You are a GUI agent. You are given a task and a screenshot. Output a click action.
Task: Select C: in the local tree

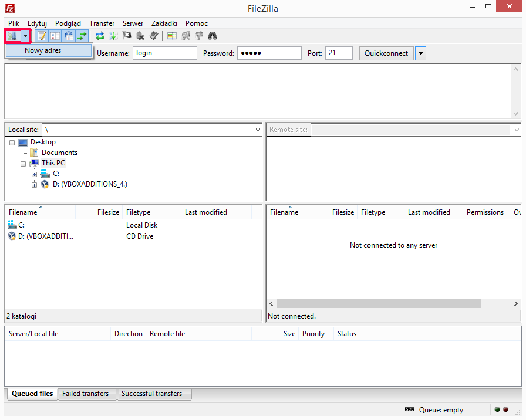(56, 174)
